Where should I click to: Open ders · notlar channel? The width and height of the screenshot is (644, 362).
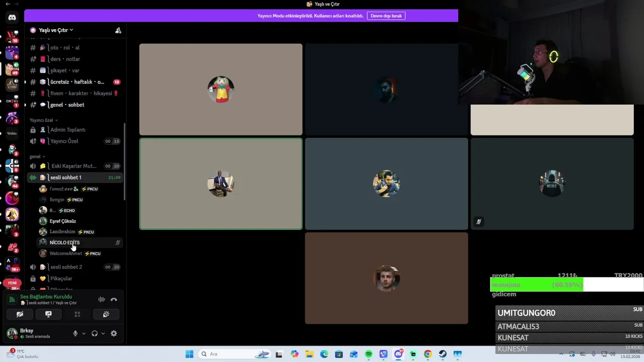tap(74, 59)
